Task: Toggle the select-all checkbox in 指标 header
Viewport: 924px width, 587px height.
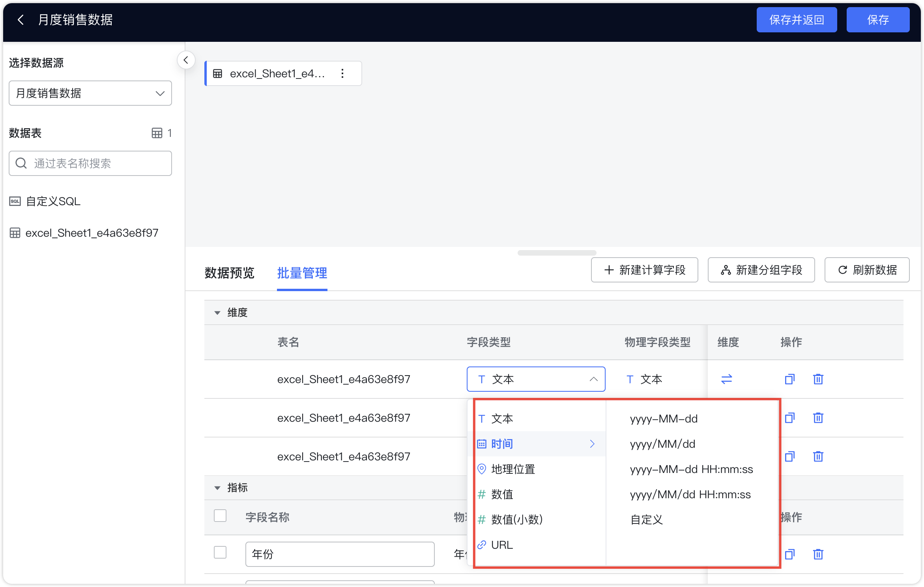Action: point(220,516)
